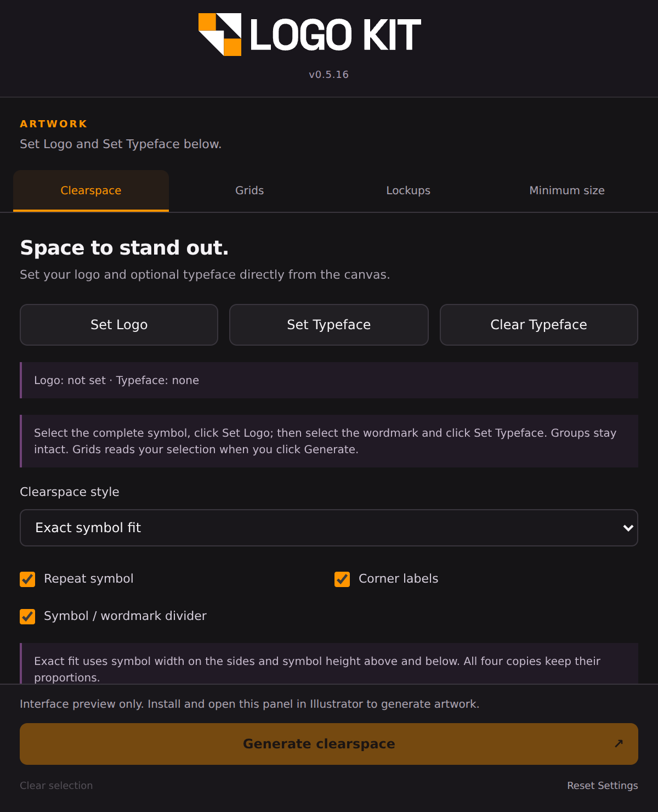Click the arrow icon on Generate clearspace button
Screen dimensions: 658x812
click(619, 743)
